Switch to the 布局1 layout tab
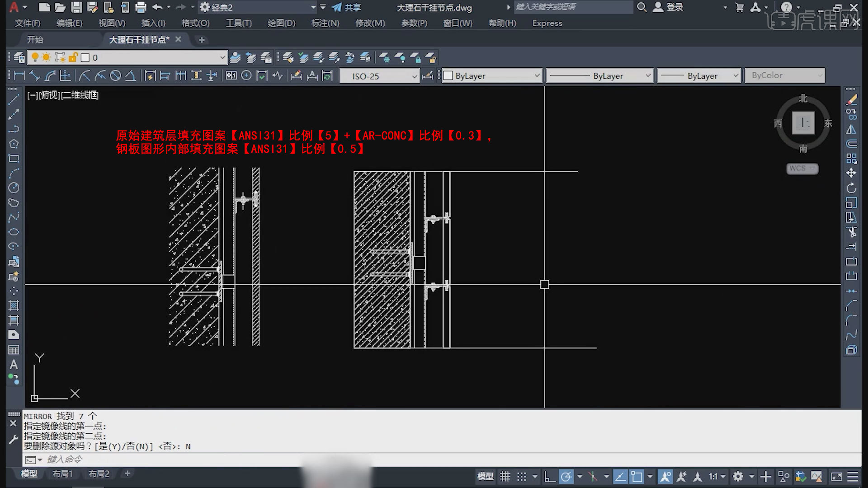 [62, 474]
